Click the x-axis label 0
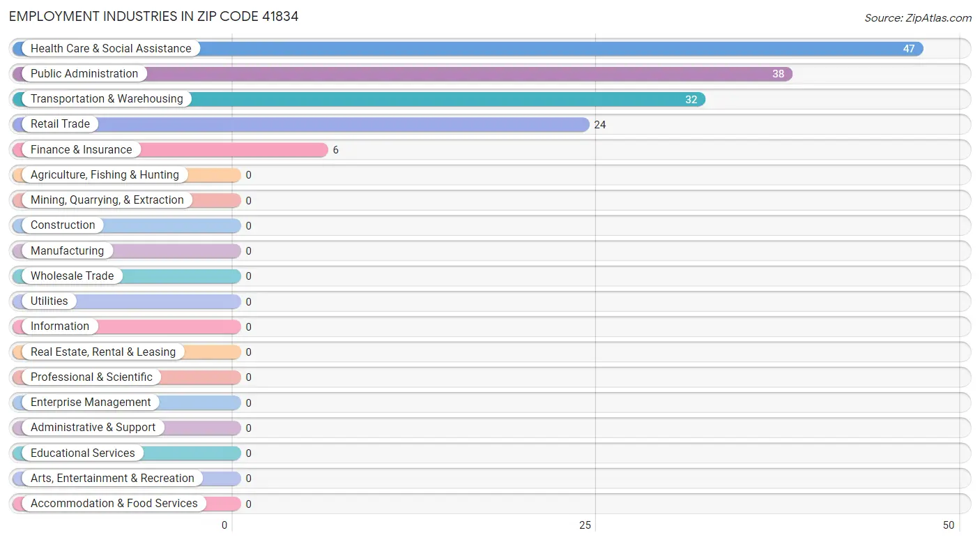Image resolution: width=980 pixels, height=542 pixels. tap(224, 525)
